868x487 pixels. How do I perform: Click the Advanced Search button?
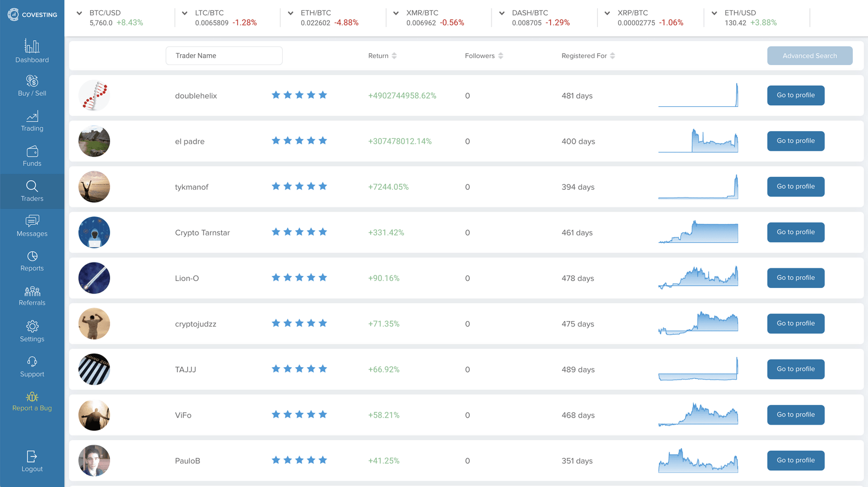pos(809,56)
